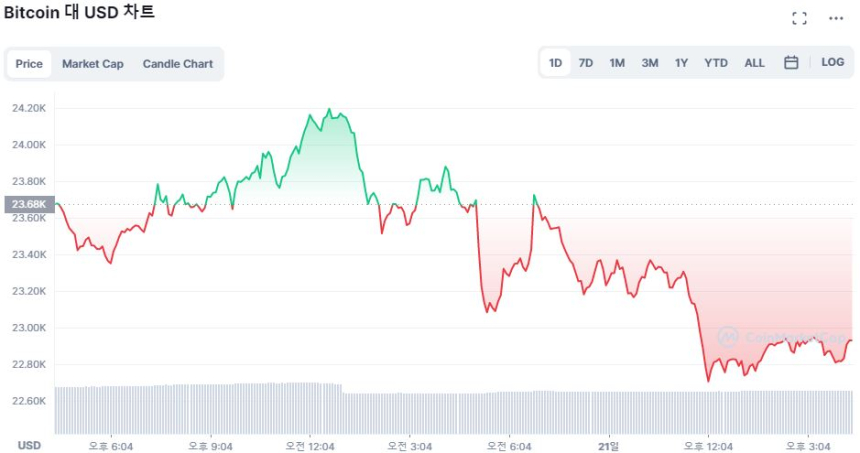
Task: Choose the 3M time range
Action: click(650, 63)
